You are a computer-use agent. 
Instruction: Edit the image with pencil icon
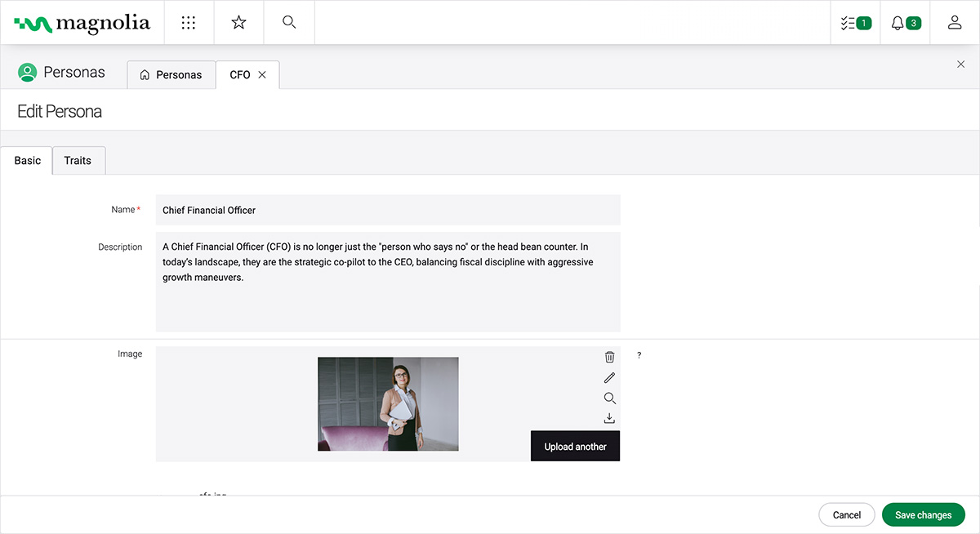(609, 378)
